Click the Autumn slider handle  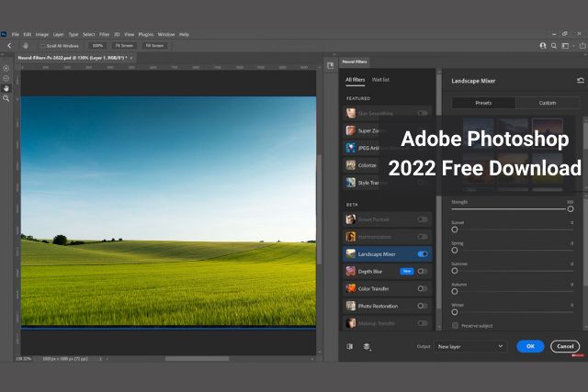point(455,291)
